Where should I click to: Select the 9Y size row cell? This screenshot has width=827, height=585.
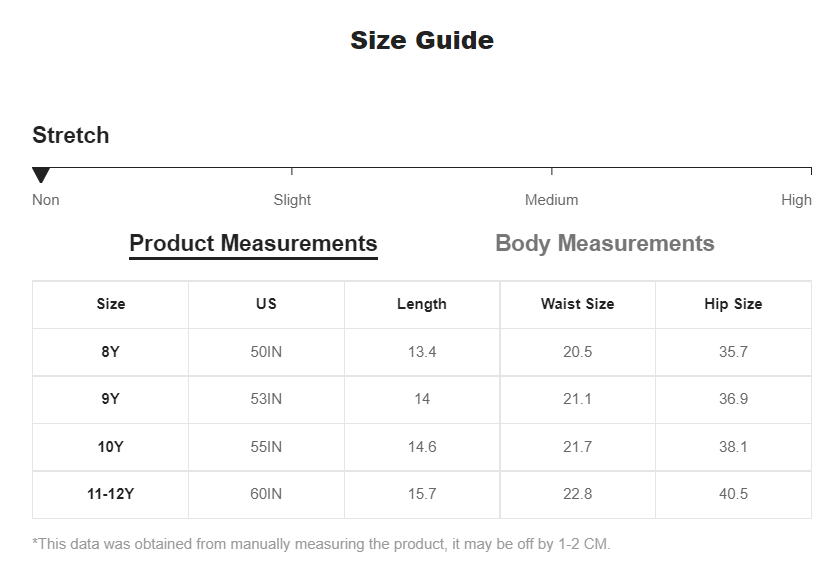click(x=111, y=399)
